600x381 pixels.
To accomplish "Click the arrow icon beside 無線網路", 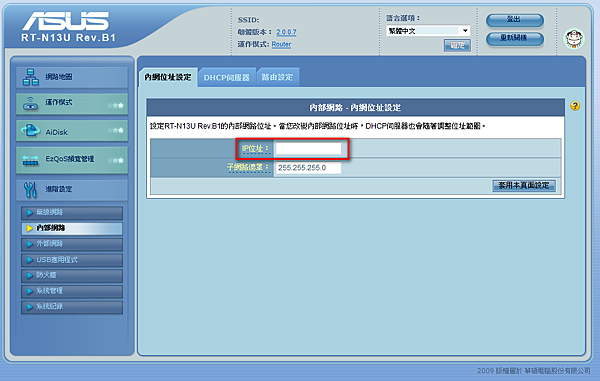I will [x=29, y=212].
